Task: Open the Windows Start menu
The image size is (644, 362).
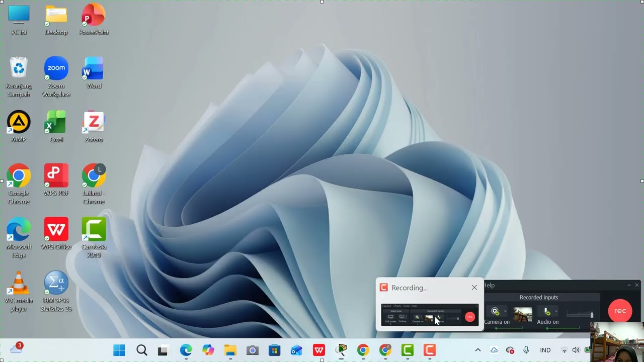Action: coord(119,350)
